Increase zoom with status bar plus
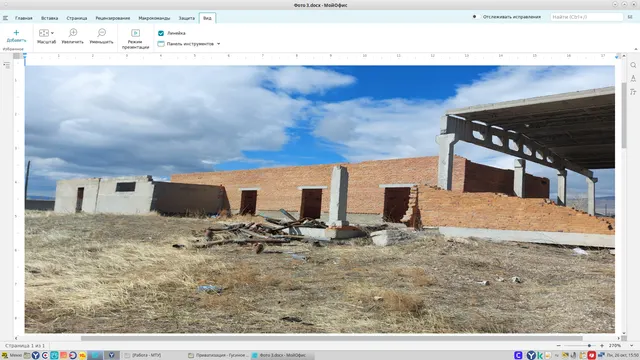Screen dimensions: 640x360 point(602,345)
